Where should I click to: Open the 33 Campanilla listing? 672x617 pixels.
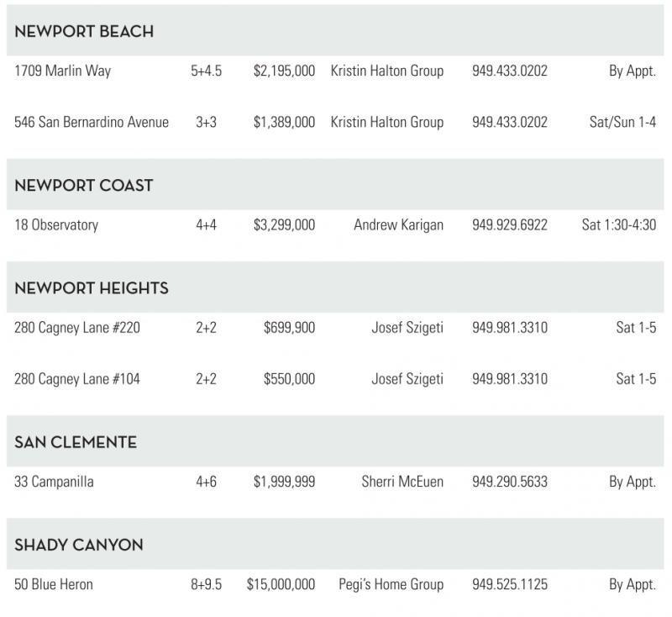point(54,483)
